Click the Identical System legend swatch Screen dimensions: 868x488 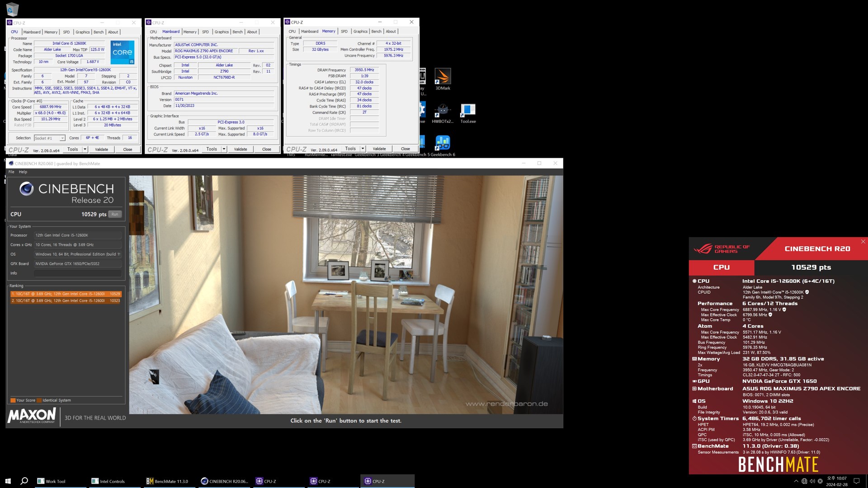pyautogui.click(x=39, y=400)
